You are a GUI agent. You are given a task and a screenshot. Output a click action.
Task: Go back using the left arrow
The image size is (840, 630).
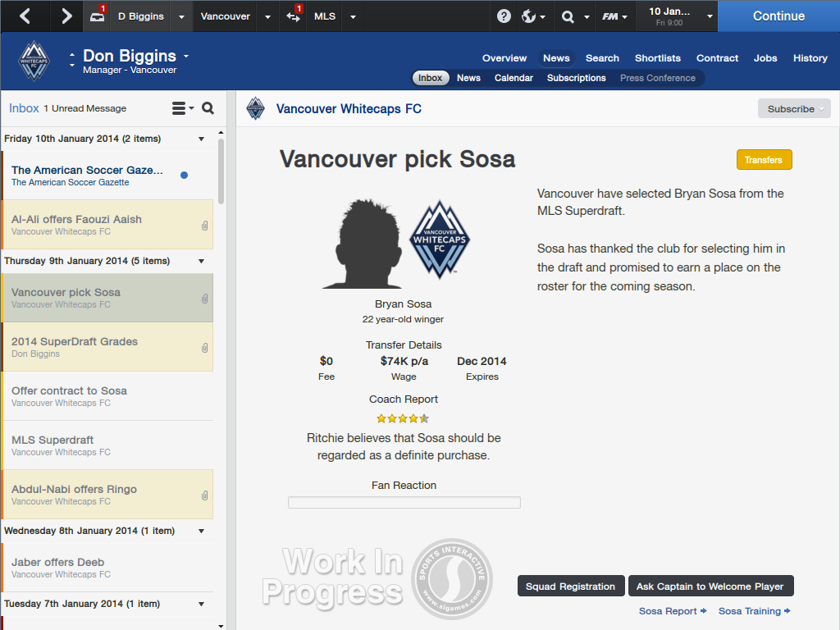click(x=25, y=16)
